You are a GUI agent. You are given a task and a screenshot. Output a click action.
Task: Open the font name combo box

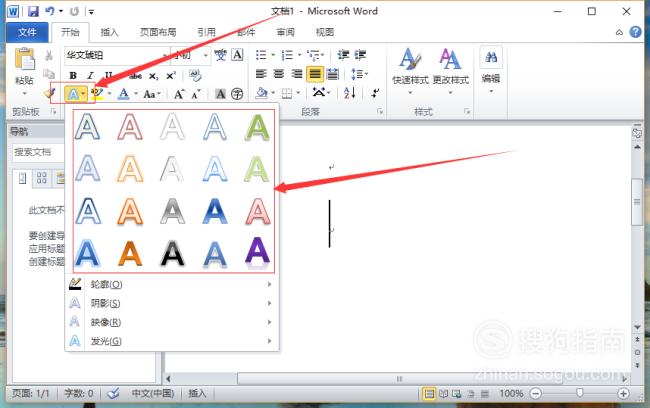click(x=116, y=55)
